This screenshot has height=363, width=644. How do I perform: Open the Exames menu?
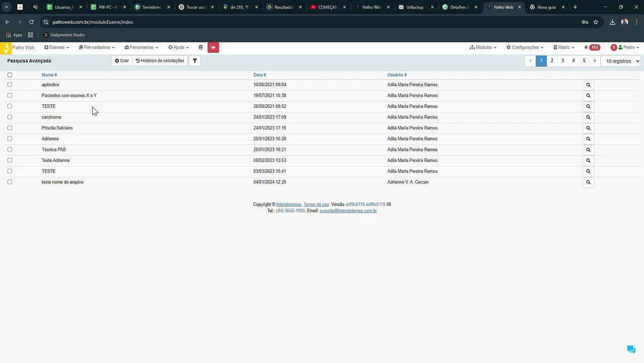(x=56, y=47)
